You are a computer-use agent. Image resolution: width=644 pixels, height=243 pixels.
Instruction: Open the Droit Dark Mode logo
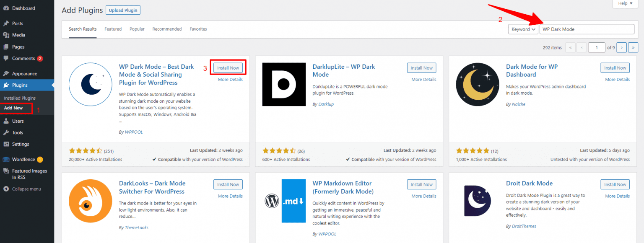(478, 201)
